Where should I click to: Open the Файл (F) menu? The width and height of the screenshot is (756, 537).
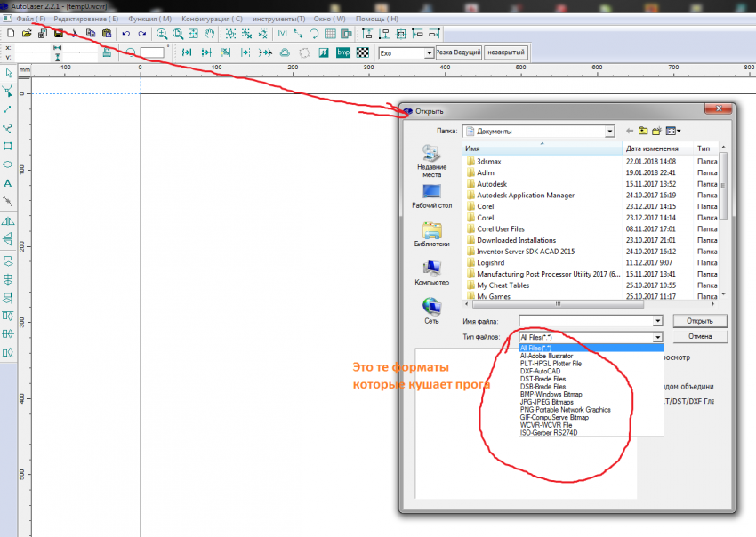[x=30, y=19]
